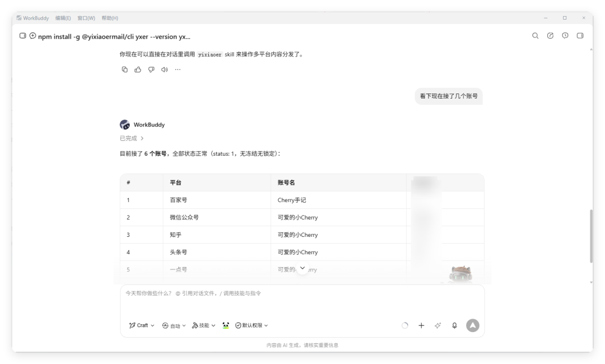Image resolution: width=605 pixels, height=364 pixels.
Task: Click the share icon in the header
Action: 550,36
